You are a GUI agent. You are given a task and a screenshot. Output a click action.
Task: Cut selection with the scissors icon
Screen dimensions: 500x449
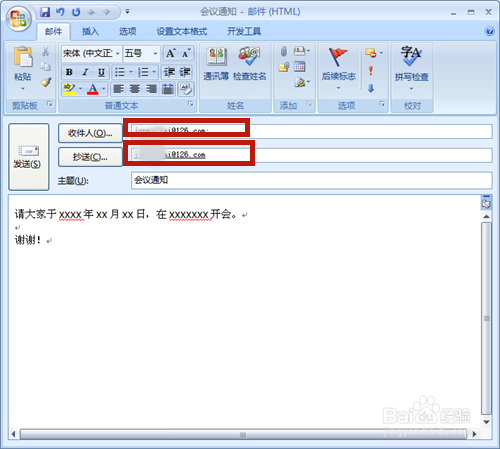[x=46, y=51]
